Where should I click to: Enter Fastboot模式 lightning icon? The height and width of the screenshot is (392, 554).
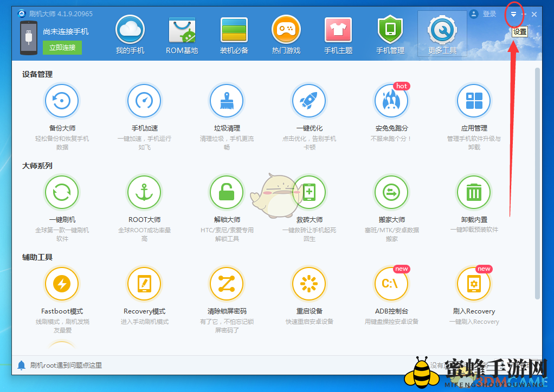point(62,284)
